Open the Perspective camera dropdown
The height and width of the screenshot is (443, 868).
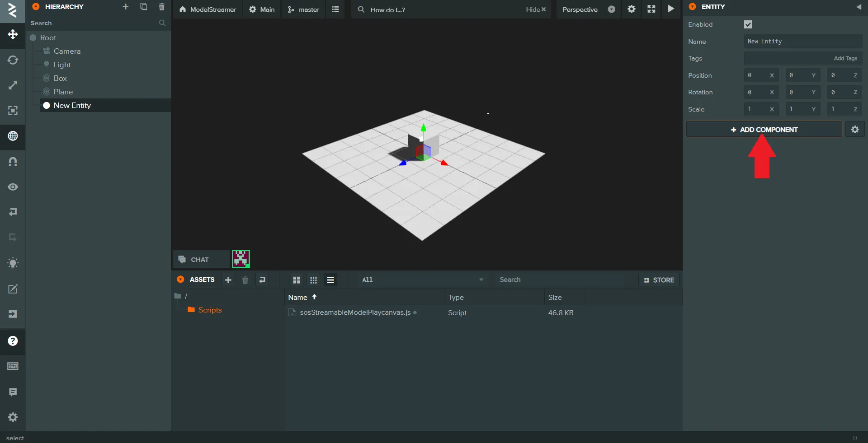[x=589, y=9]
